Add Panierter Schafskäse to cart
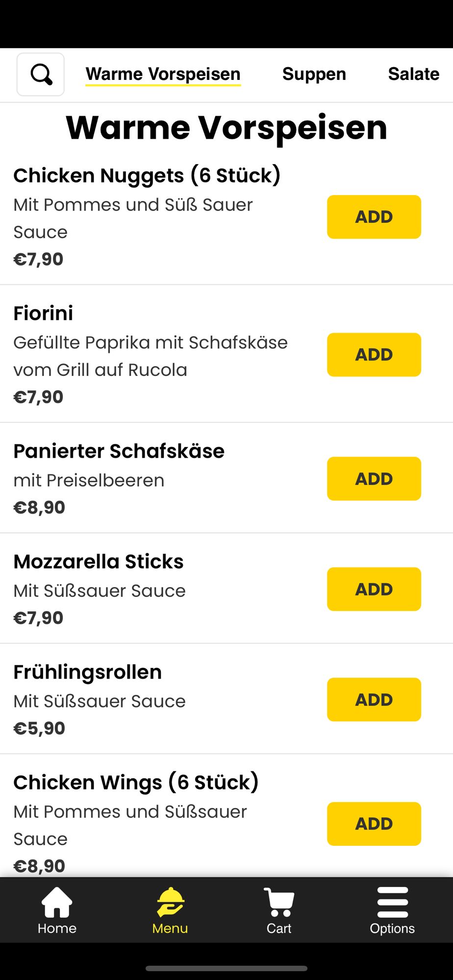 (x=374, y=479)
